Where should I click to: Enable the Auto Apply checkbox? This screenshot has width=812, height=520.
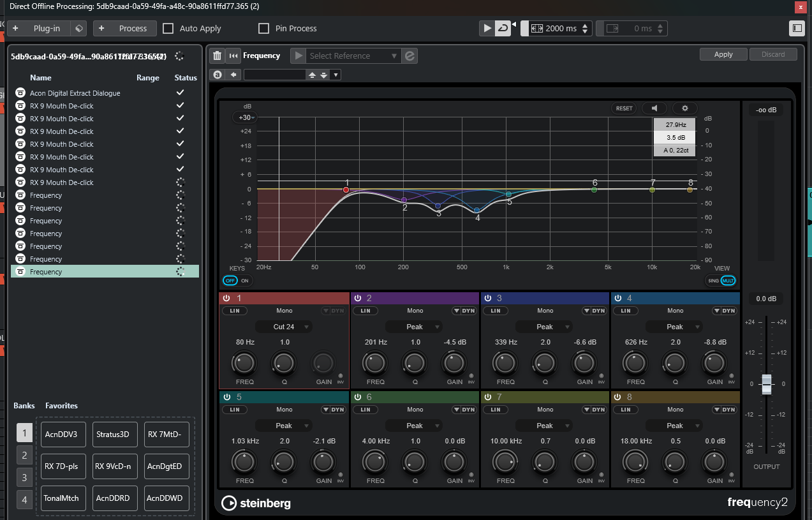pyautogui.click(x=168, y=28)
